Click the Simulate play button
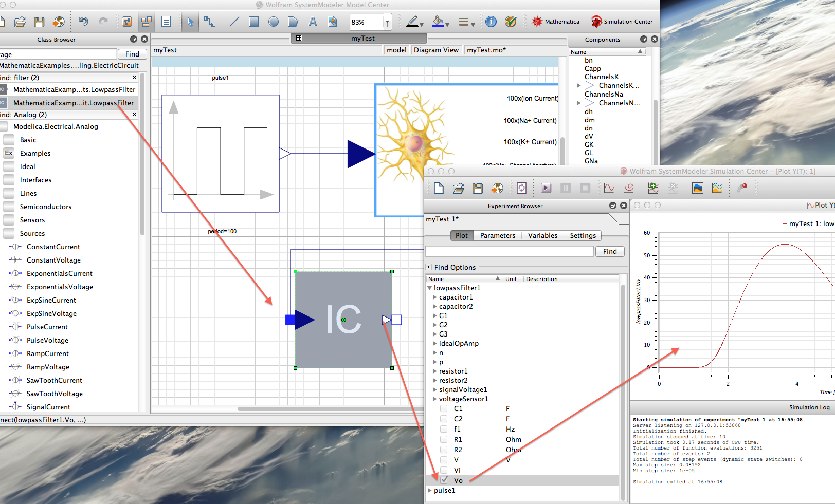Screen dimensions: 835x504 pyautogui.click(x=546, y=188)
